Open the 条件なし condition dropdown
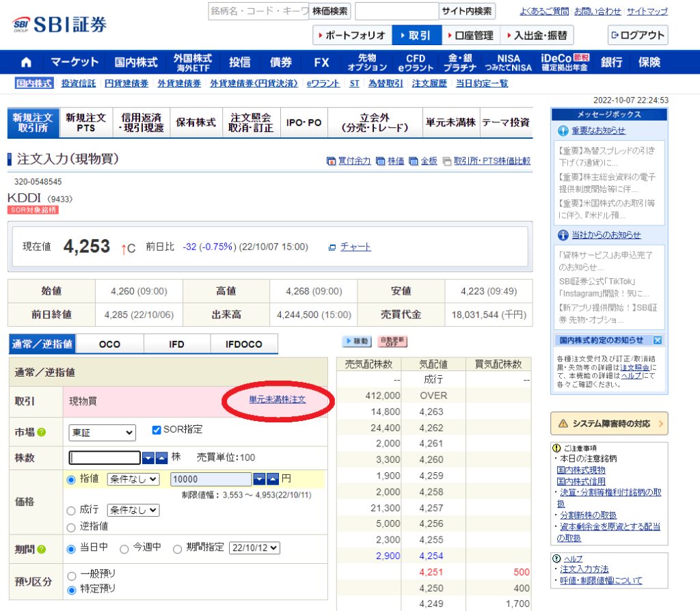The width and height of the screenshot is (700, 611). click(134, 479)
